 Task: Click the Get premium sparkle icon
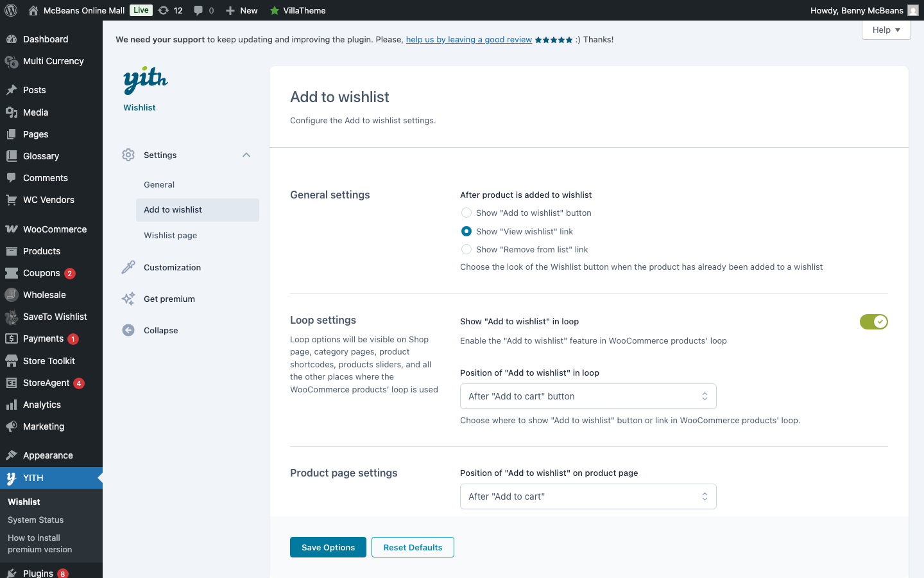128,299
